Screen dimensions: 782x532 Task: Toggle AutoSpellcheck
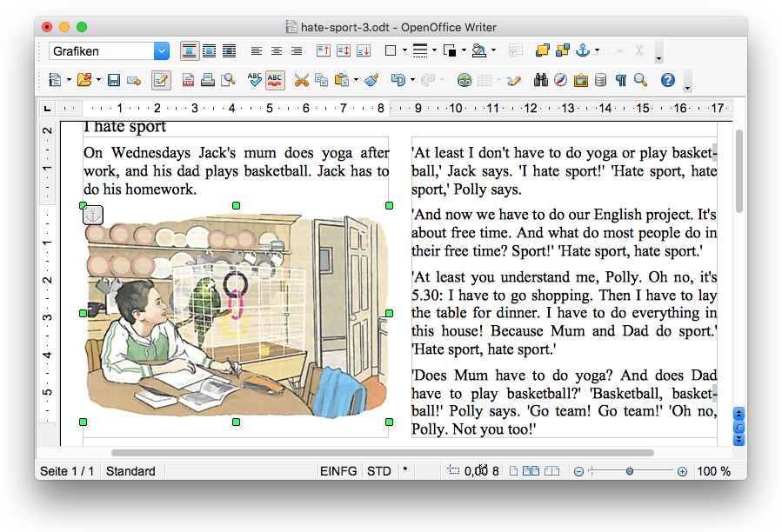pos(275,80)
